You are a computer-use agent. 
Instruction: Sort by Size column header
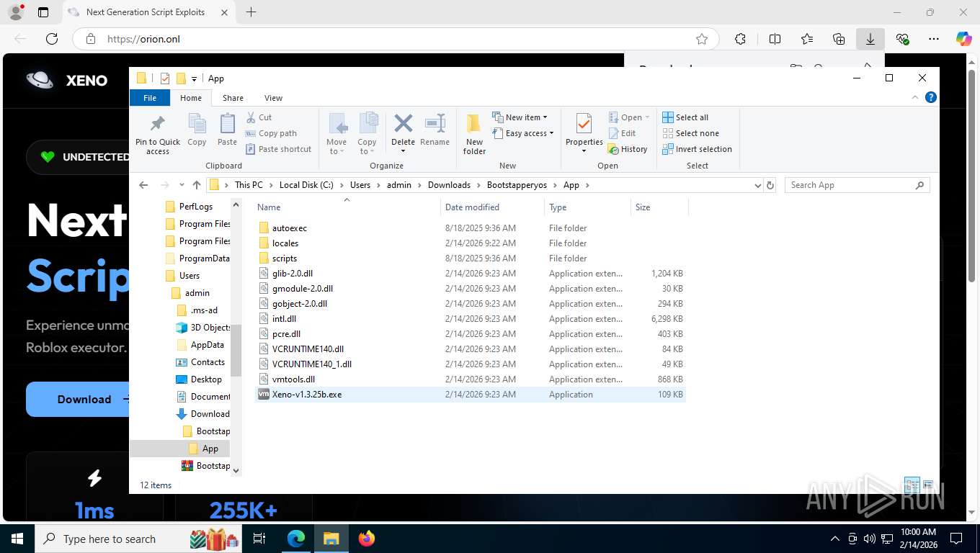tap(659, 207)
